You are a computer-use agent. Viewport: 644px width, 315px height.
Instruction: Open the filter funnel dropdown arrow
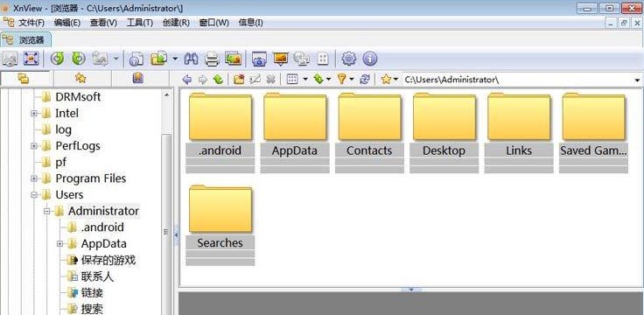352,80
